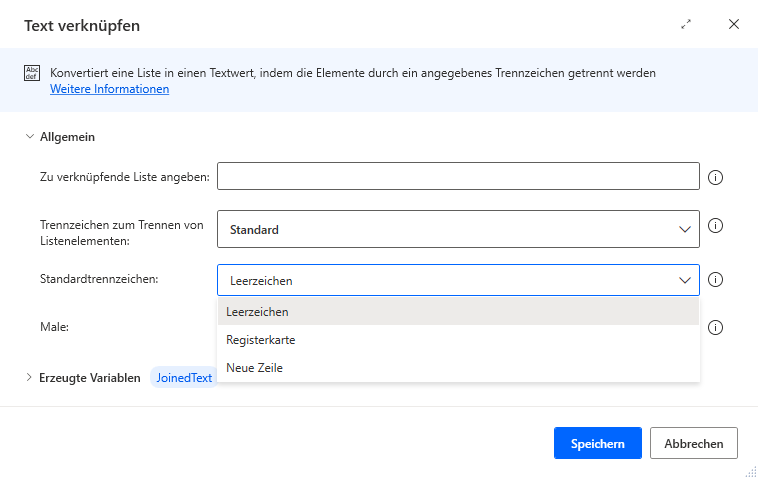Click the dialog resize grip corner
The image size is (758, 479).
751,472
